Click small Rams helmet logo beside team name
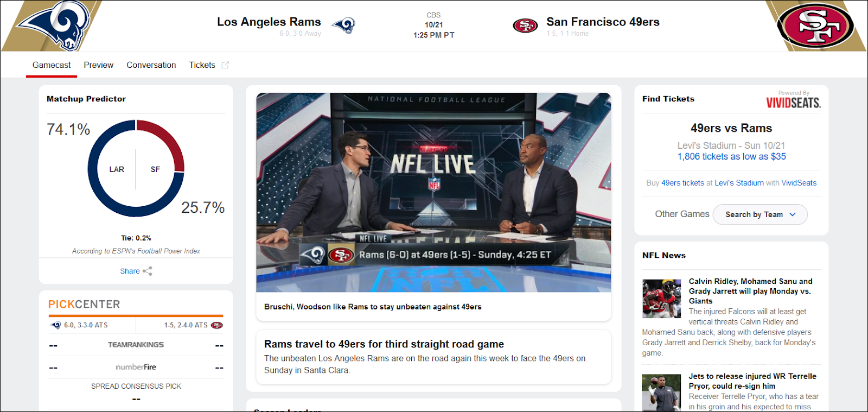The height and width of the screenshot is (412, 868). point(344,25)
